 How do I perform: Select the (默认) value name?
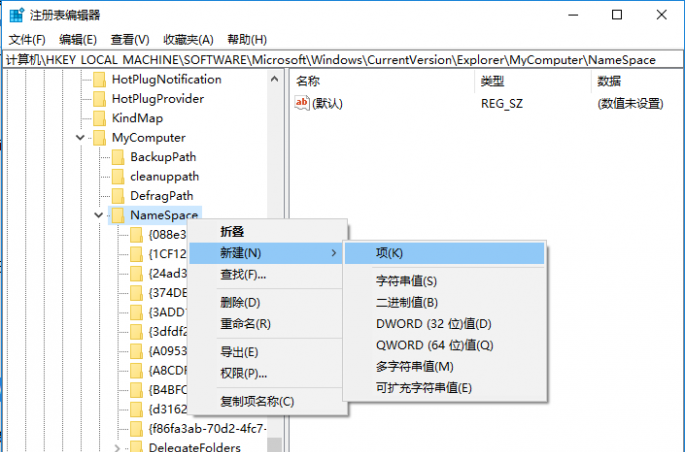tap(327, 104)
